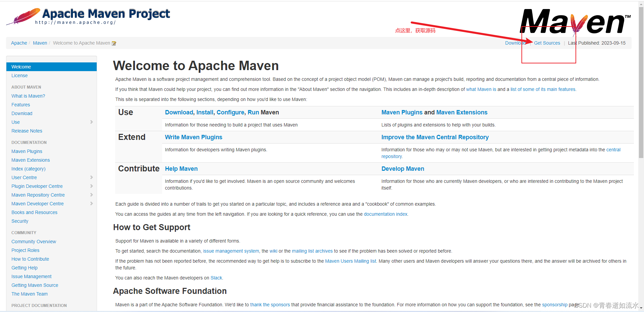Image resolution: width=644 pixels, height=312 pixels.
Task: Open Project Roles sidebar link
Action: click(26, 250)
